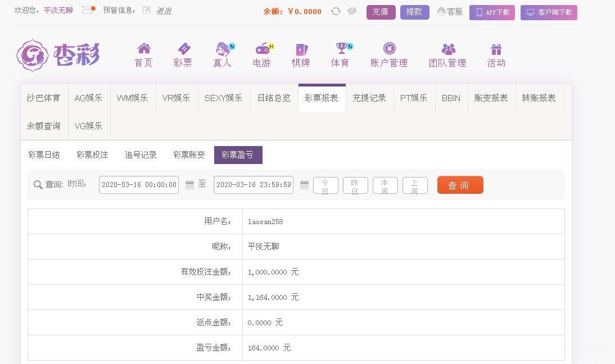Select the 上周 last week quick filter

point(415,185)
